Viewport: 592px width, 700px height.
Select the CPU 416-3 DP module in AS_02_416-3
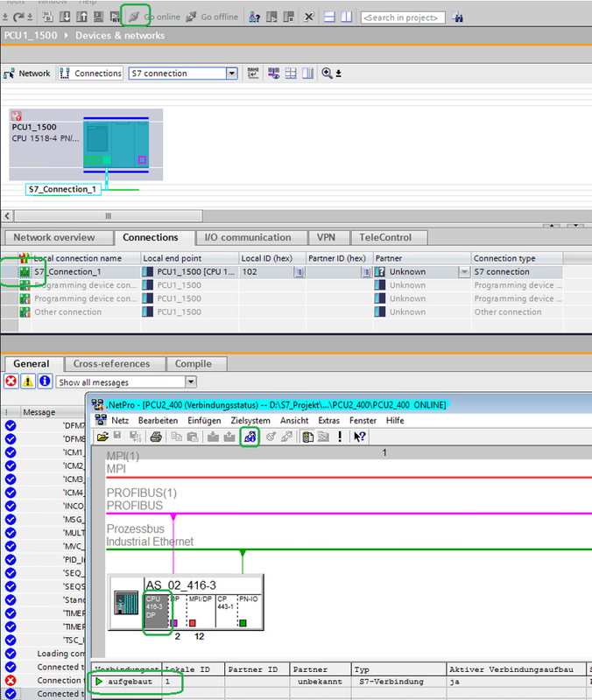156,611
